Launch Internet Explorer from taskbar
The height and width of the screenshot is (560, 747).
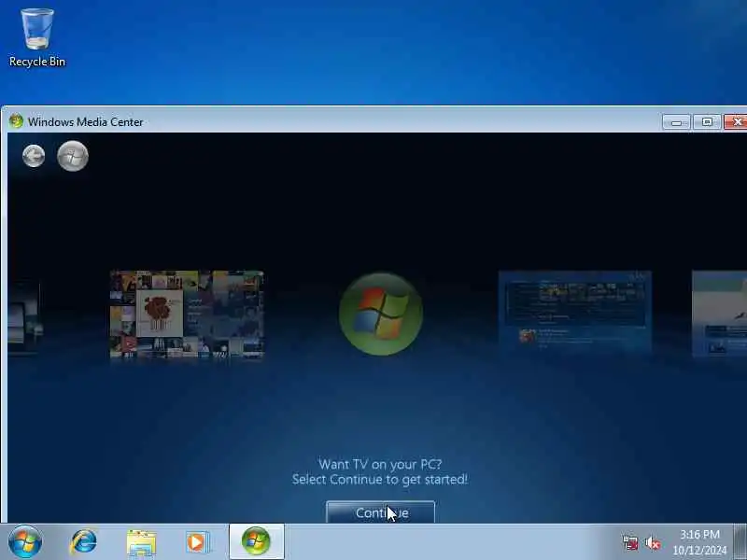(83, 542)
